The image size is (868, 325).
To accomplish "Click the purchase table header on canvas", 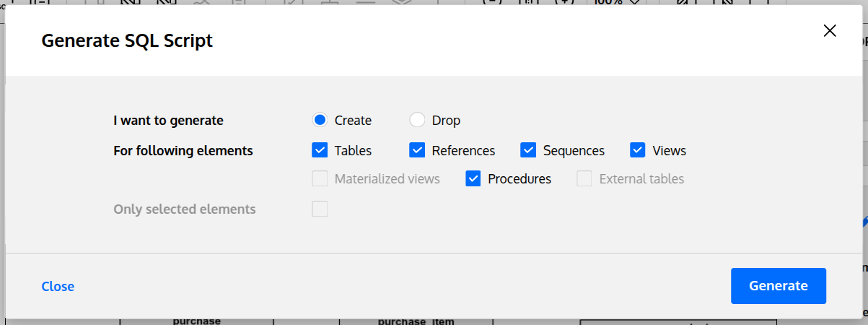I will pyautogui.click(x=196, y=321).
